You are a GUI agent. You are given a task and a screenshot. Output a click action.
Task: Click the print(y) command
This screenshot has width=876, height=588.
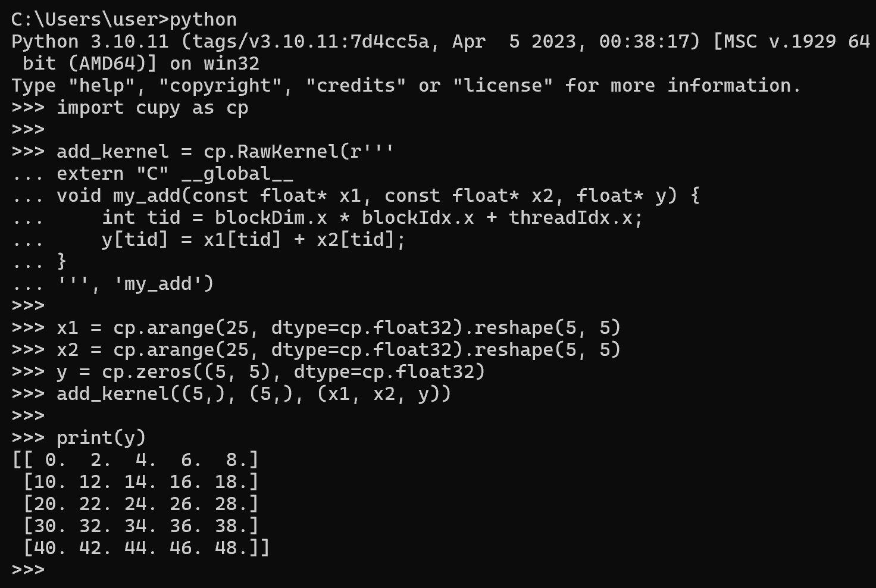point(101,438)
